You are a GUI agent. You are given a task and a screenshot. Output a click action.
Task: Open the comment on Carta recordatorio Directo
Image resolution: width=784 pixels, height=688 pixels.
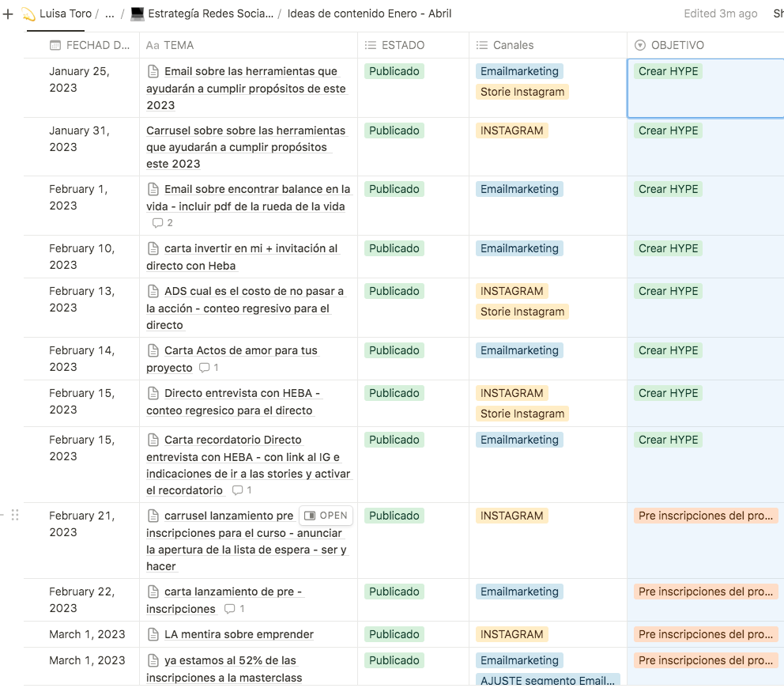242,490
